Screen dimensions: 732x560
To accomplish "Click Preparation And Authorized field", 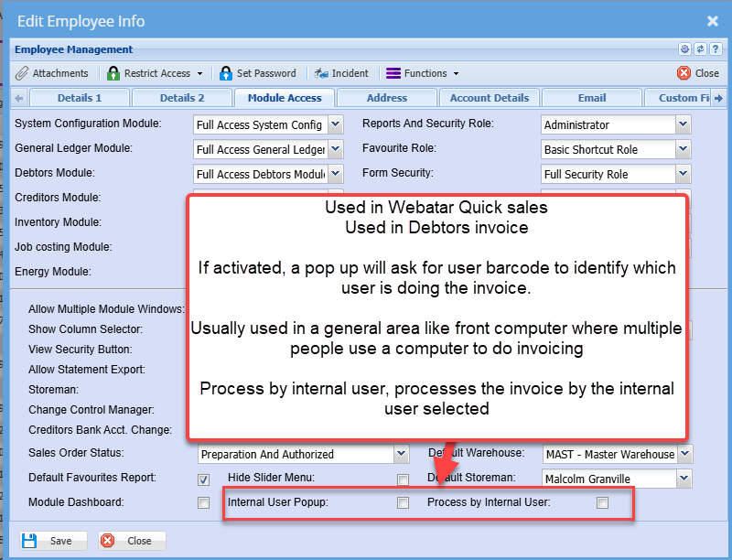I will 296,454.
